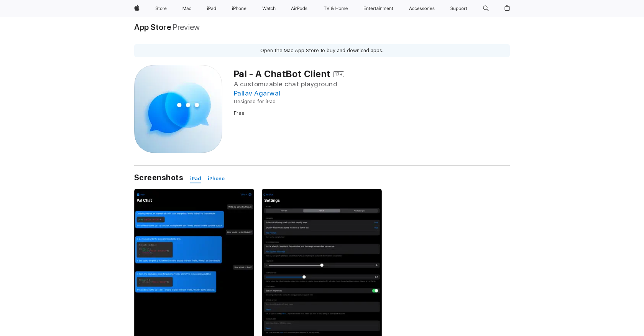Open the Watch menu
Screen dimensions: 644x336
pos(269,8)
